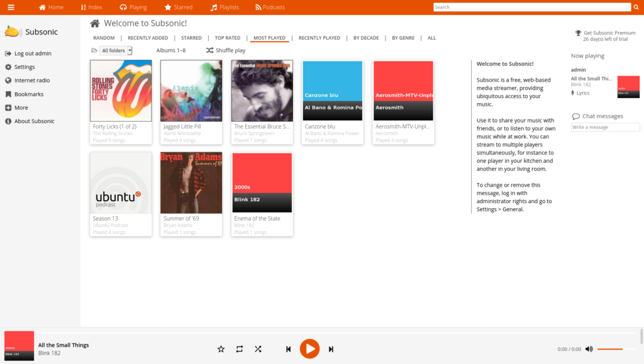Open the All folders dropdown
Screen dimensions: 644x364
click(x=116, y=50)
